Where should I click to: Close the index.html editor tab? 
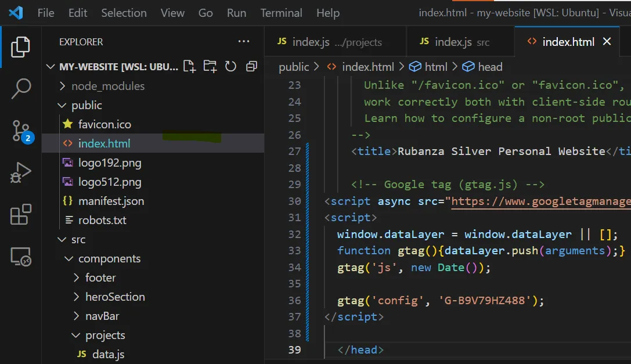pos(607,42)
